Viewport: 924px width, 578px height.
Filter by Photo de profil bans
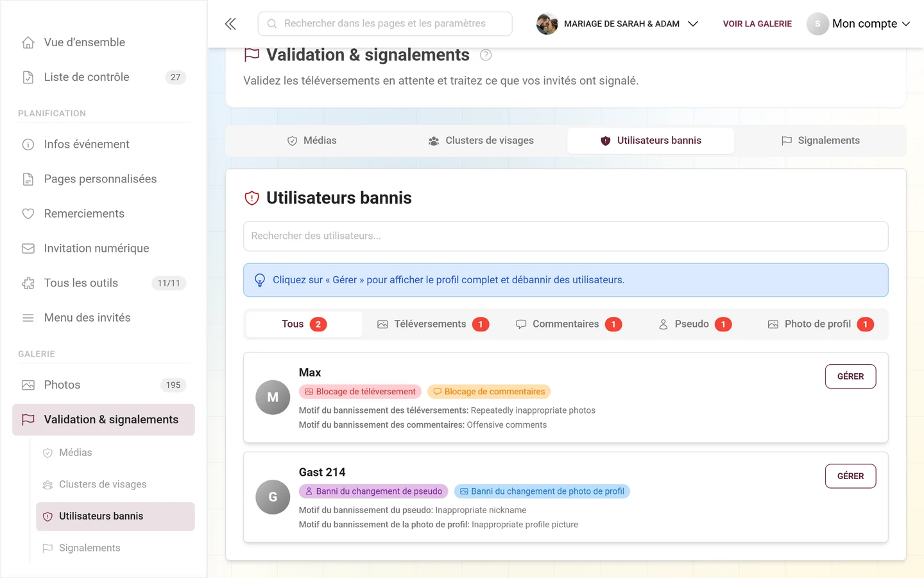tap(821, 324)
